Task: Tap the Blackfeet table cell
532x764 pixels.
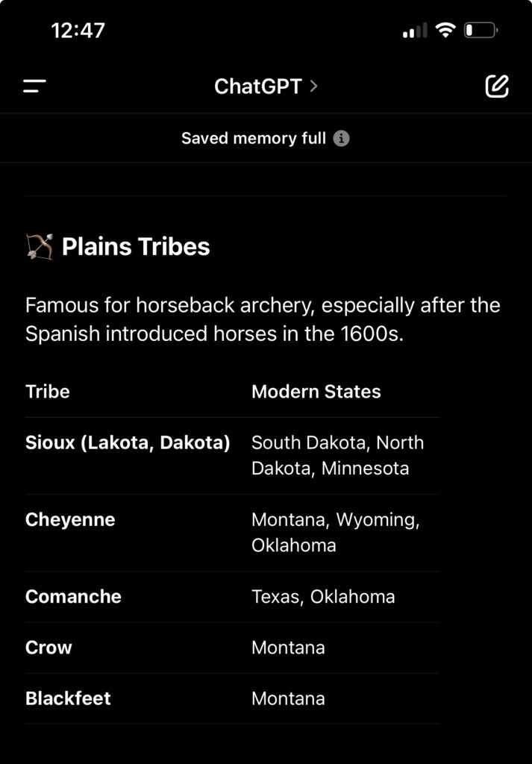Action: pos(68,698)
